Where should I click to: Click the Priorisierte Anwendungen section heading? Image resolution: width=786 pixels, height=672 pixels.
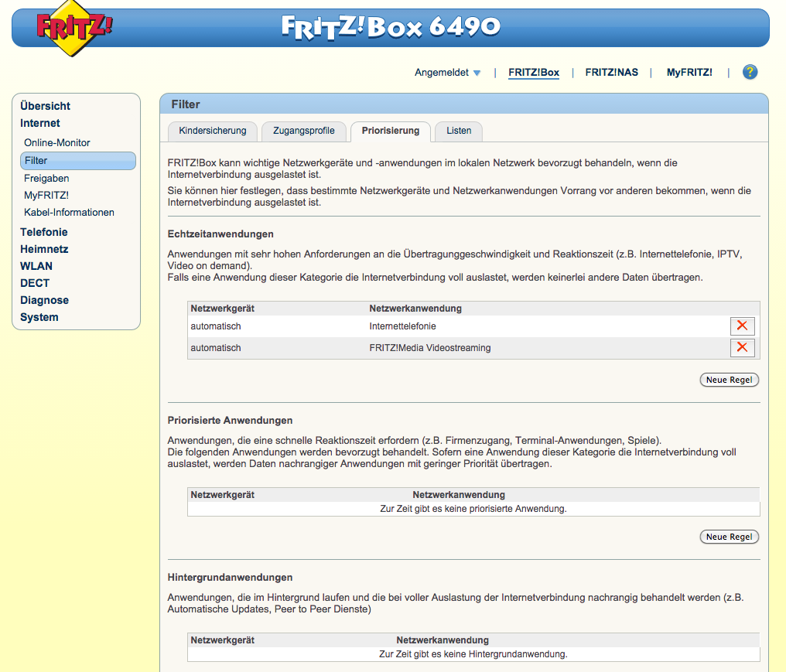point(230,421)
